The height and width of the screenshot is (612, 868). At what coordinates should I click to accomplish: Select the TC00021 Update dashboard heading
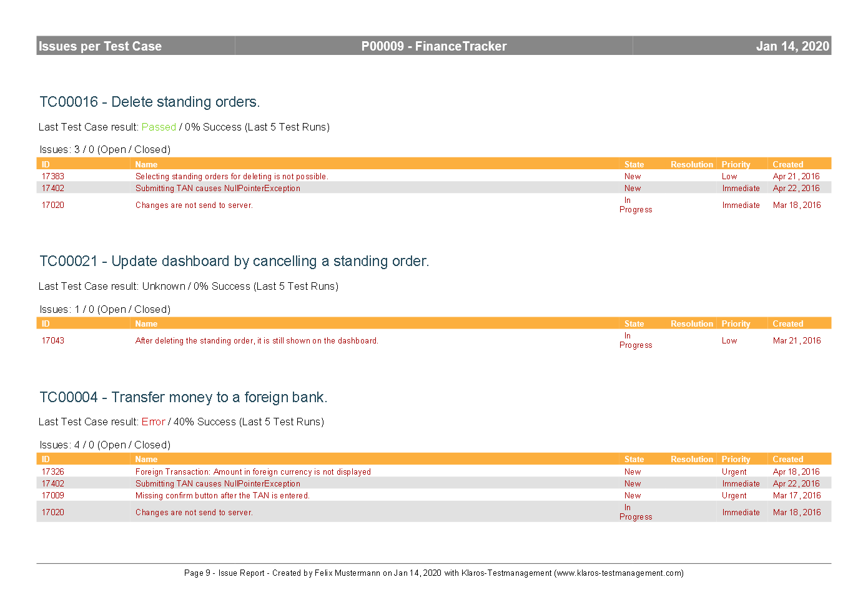234,262
